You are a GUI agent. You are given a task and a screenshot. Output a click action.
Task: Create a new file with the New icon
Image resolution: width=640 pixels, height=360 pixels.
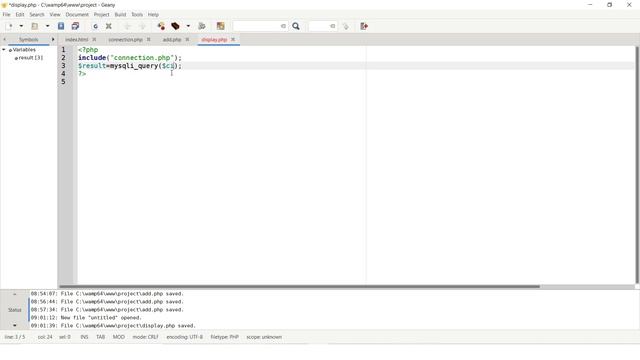[9, 26]
